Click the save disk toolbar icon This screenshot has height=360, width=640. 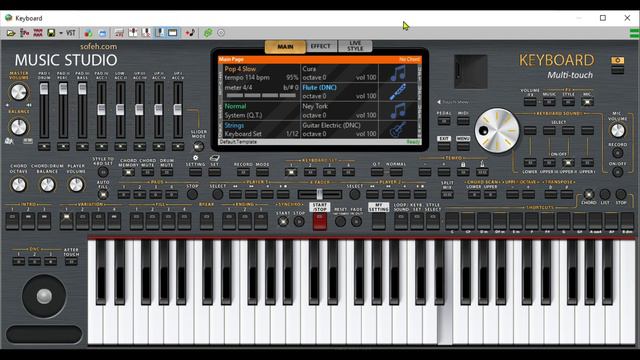(x=51, y=33)
